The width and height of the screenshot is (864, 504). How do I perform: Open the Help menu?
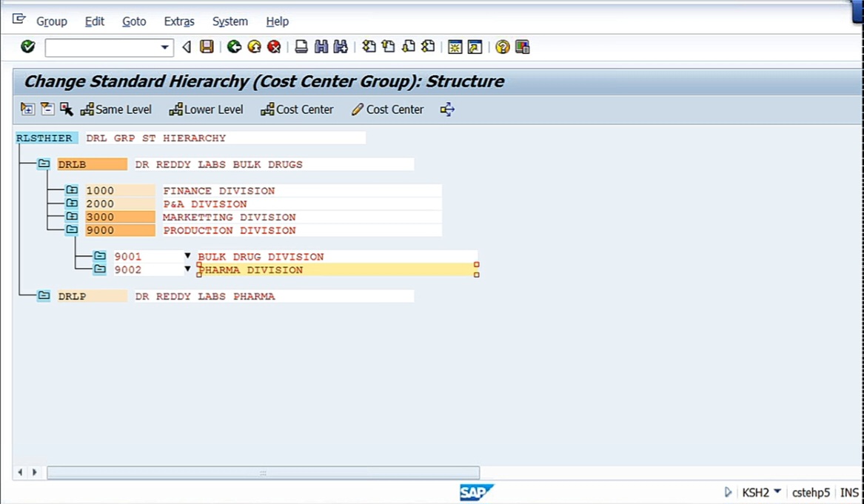(x=277, y=21)
